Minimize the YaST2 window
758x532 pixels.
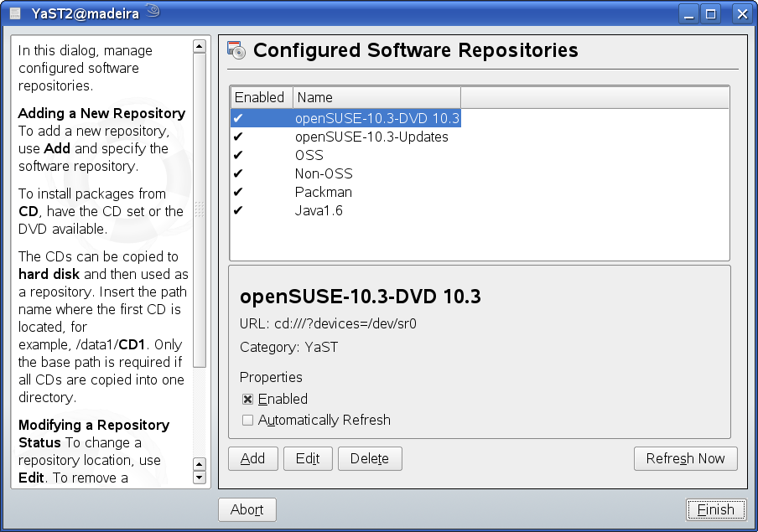[x=689, y=13]
